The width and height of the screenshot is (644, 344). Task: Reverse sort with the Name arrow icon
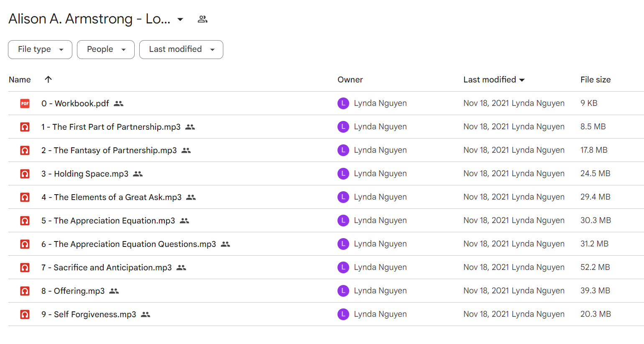pyautogui.click(x=48, y=80)
